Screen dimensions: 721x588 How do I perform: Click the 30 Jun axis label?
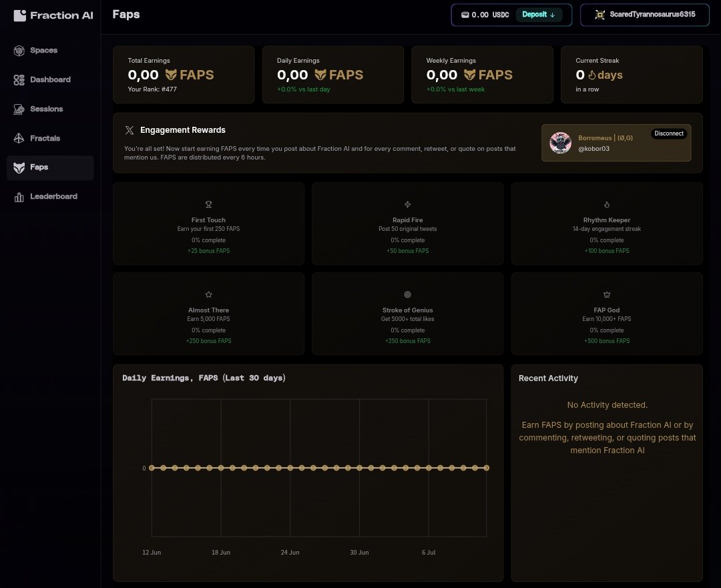click(x=359, y=553)
